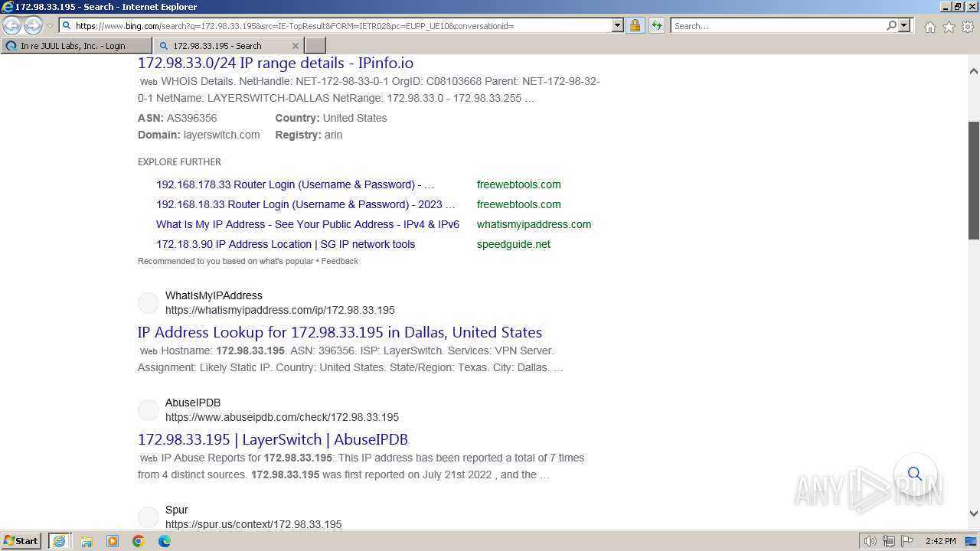Click the Domain layerswitch.com text

(x=199, y=135)
